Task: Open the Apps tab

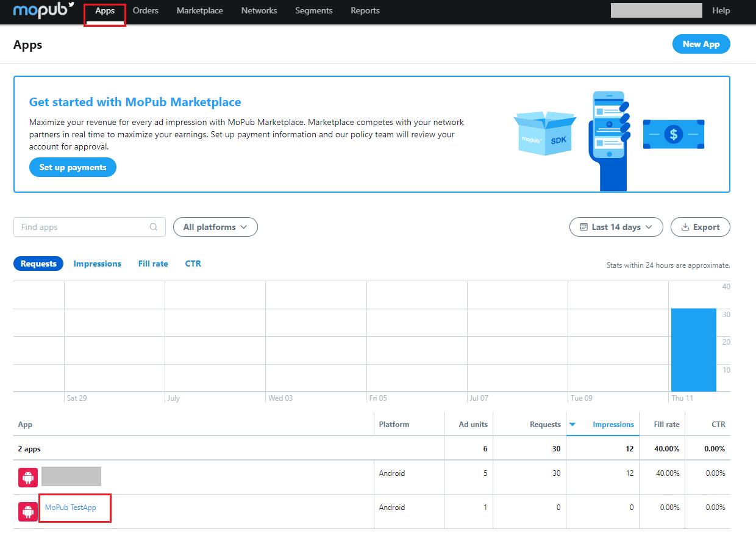Action: [105, 11]
